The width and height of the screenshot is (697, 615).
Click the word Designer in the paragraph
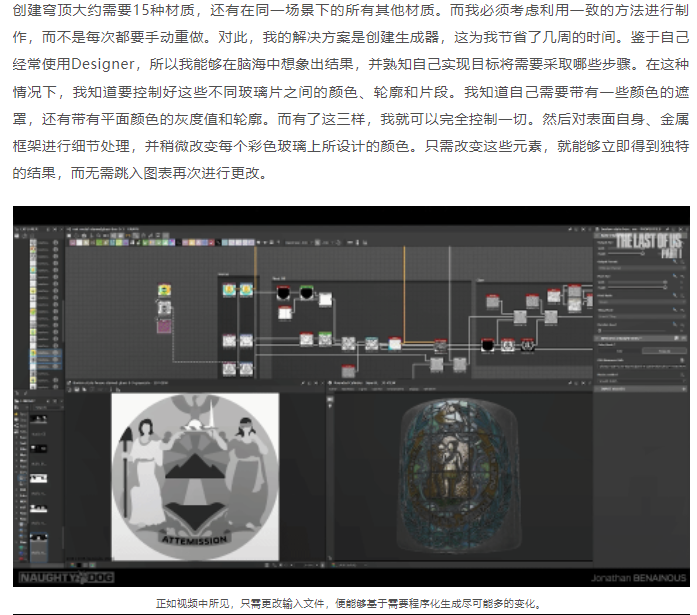[103, 64]
